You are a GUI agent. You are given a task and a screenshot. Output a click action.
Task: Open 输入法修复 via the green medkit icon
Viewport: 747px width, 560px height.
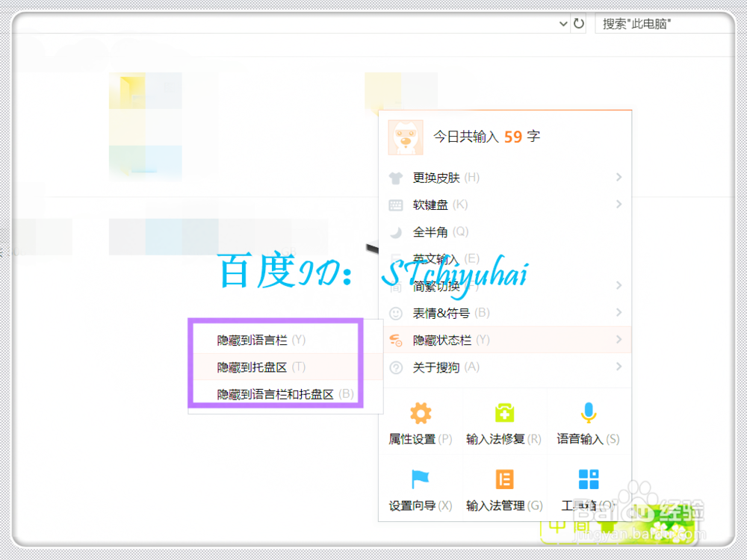pos(504,413)
